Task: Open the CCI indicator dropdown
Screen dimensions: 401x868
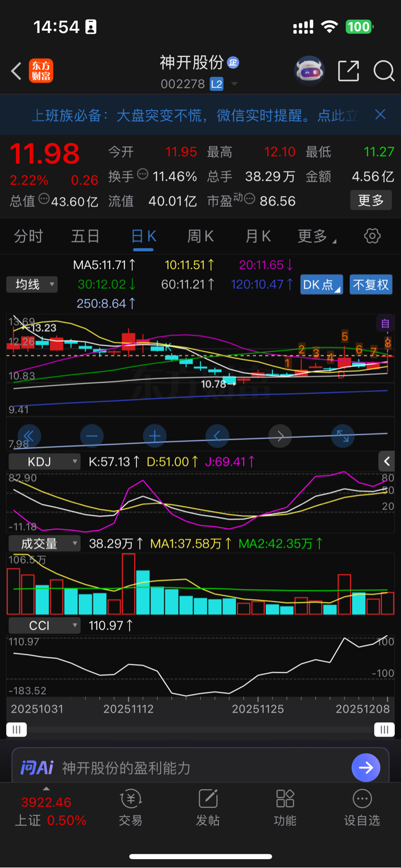Action: [44, 625]
